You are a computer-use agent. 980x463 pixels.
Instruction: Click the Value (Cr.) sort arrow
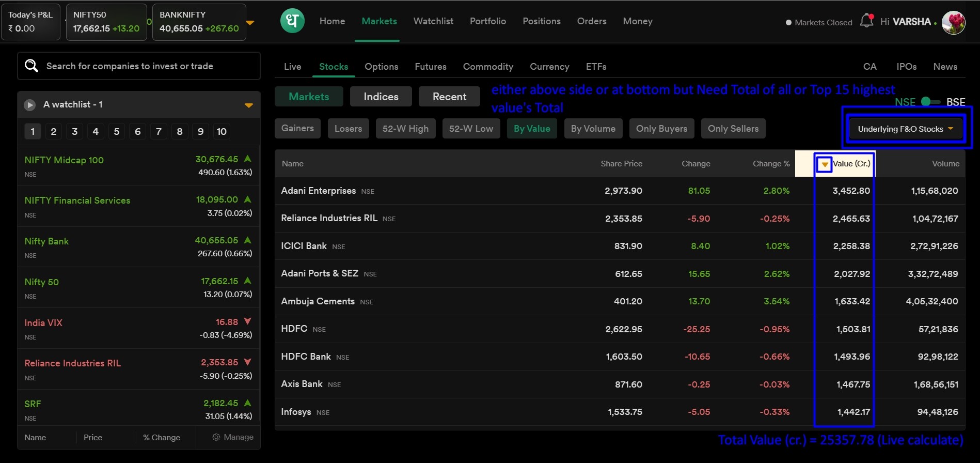[825, 164]
